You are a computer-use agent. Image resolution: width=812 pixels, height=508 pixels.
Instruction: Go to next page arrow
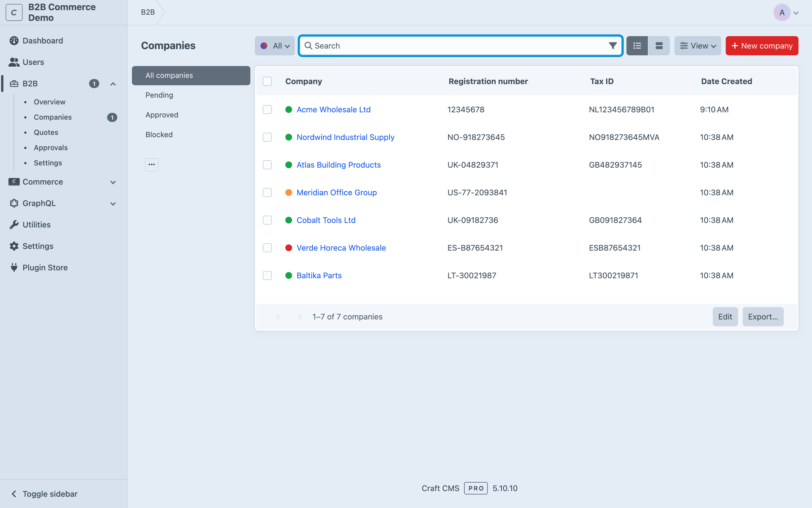[x=300, y=317]
